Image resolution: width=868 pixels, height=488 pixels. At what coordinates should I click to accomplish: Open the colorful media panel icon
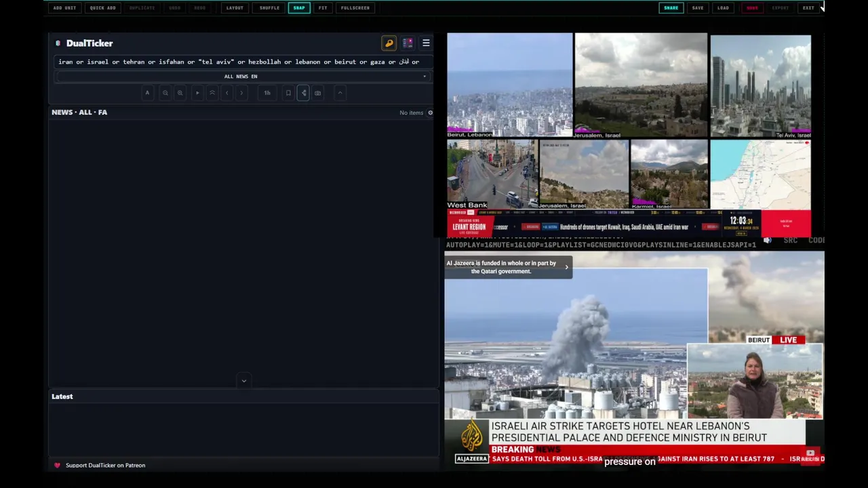click(x=408, y=43)
